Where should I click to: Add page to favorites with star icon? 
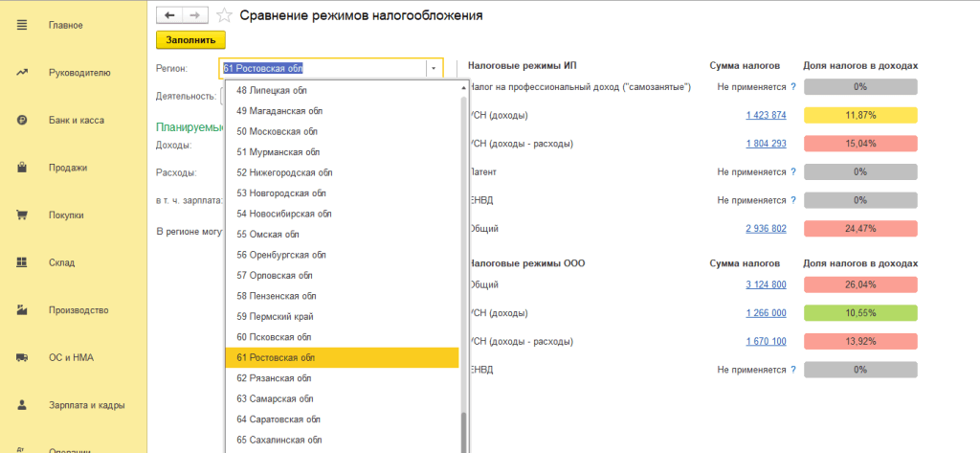224,15
